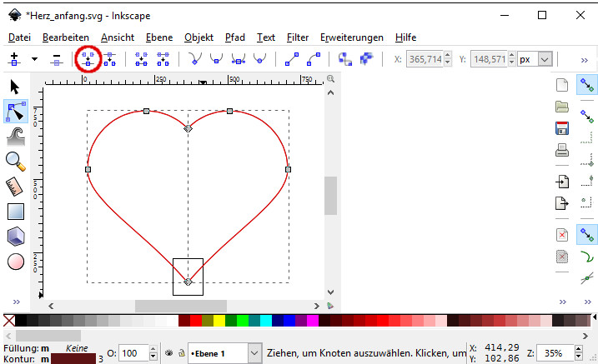Save the document with floppy disk icon
The height and width of the screenshot is (364, 598).
562,128
